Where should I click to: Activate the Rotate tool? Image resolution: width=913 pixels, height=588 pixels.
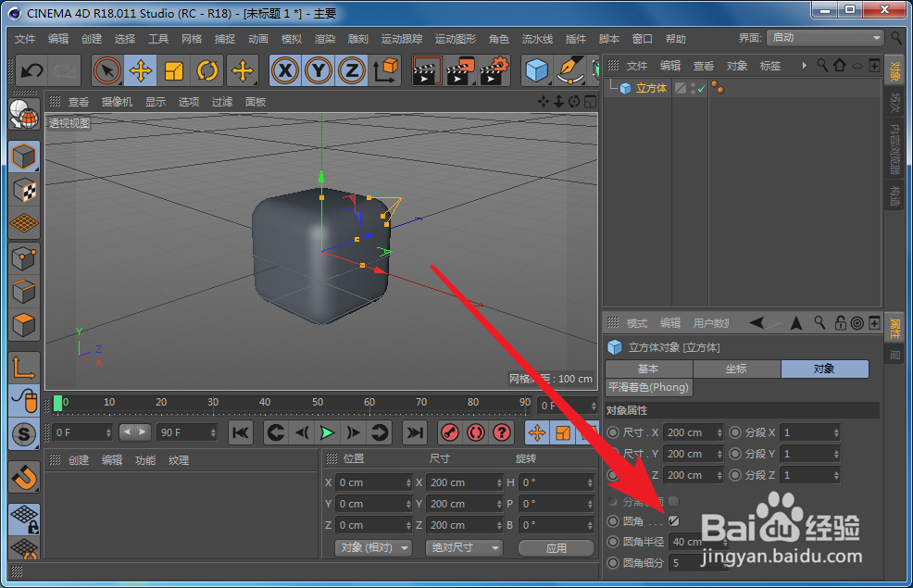click(x=207, y=71)
